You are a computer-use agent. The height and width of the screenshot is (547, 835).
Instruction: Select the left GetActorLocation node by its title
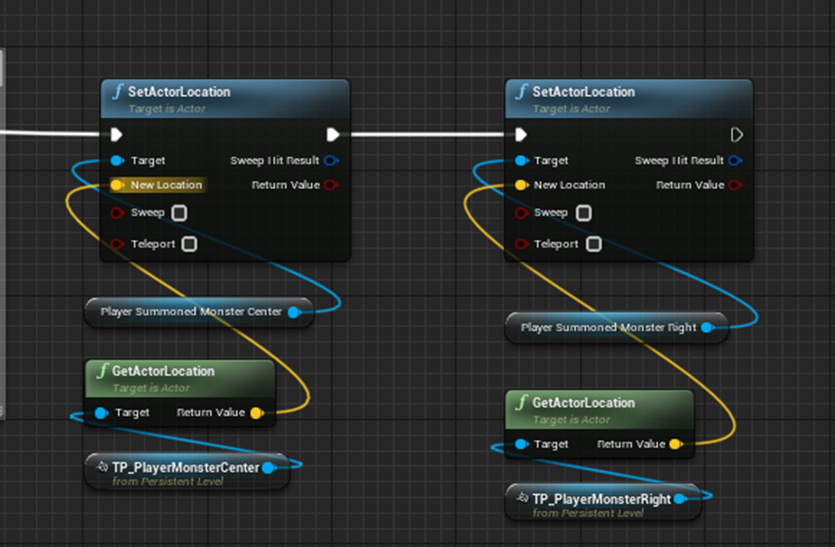pyautogui.click(x=163, y=371)
